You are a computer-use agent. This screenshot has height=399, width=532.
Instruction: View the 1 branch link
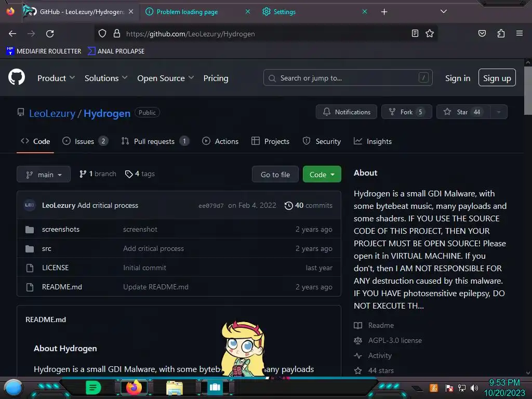pyautogui.click(x=98, y=174)
